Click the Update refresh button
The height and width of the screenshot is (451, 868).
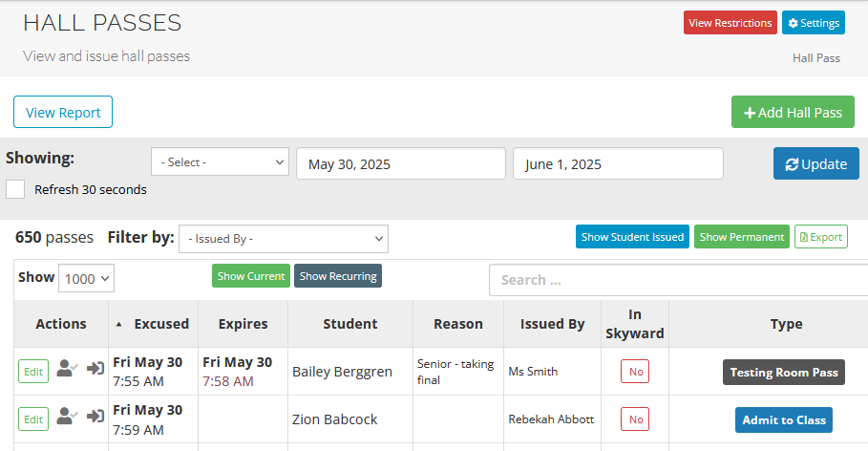[815, 163]
